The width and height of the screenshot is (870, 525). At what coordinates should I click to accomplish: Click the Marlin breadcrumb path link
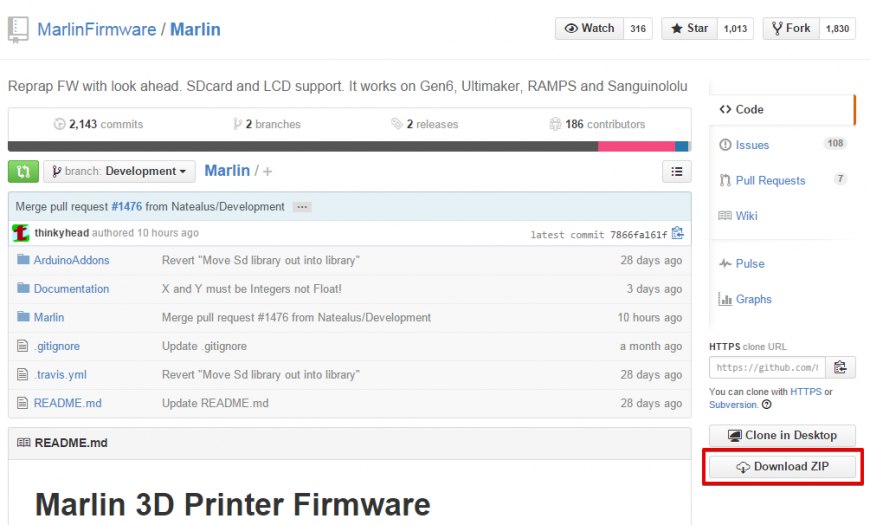[x=227, y=170]
